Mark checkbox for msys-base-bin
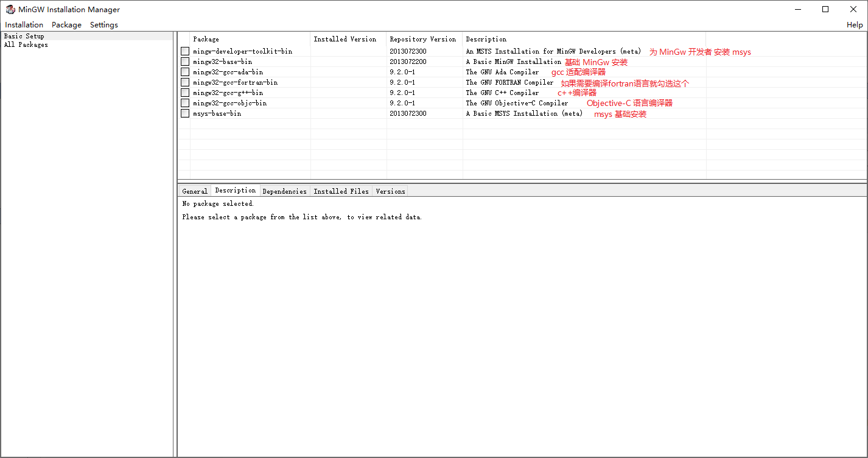Screen dimensions: 868x458 click(185, 113)
